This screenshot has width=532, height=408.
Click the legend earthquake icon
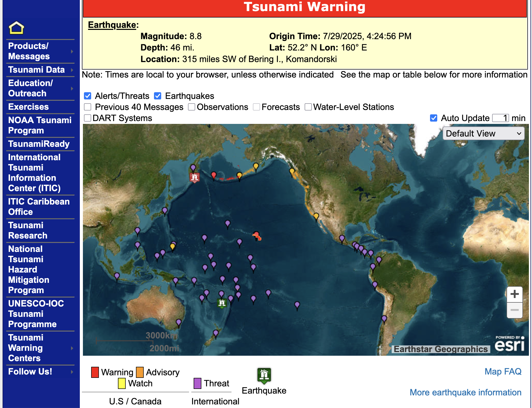pyautogui.click(x=264, y=376)
